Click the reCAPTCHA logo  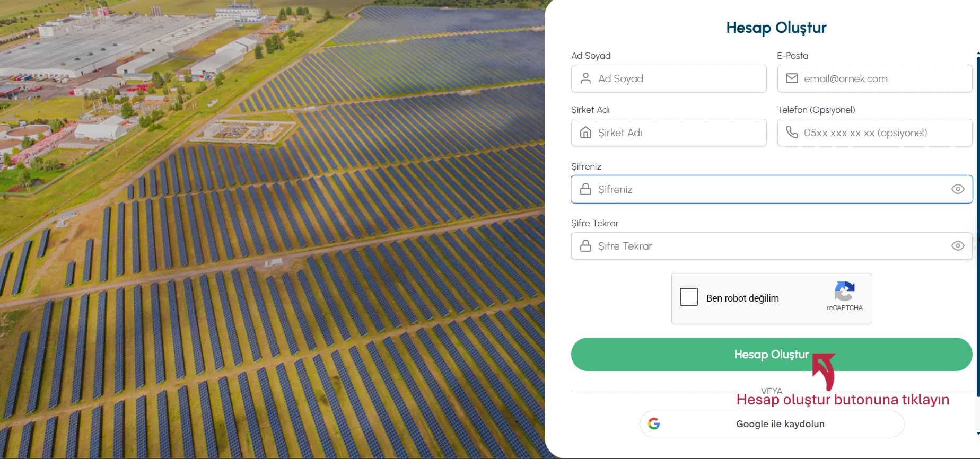(x=844, y=291)
